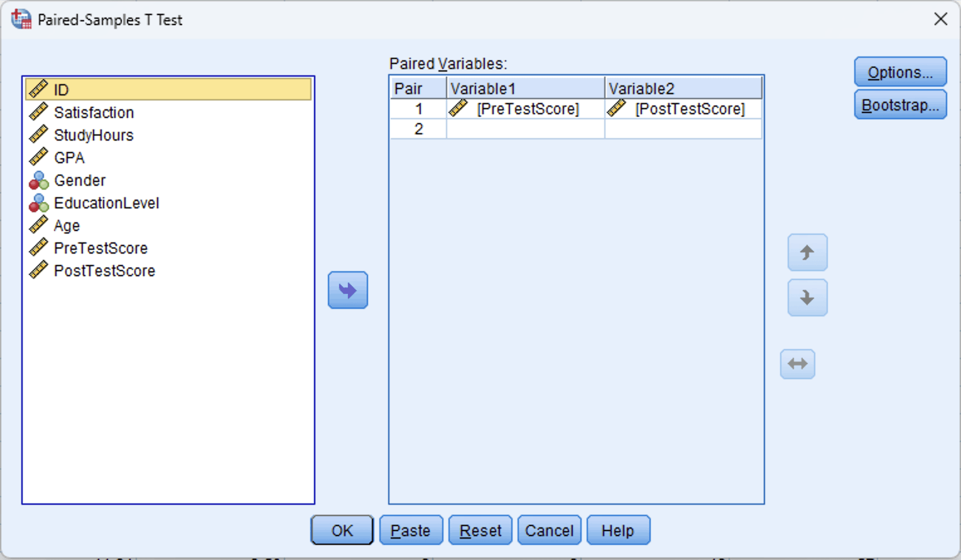Click the transfer variables arrow button
The width and height of the screenshot is (961, 560).
click(347, 290)
